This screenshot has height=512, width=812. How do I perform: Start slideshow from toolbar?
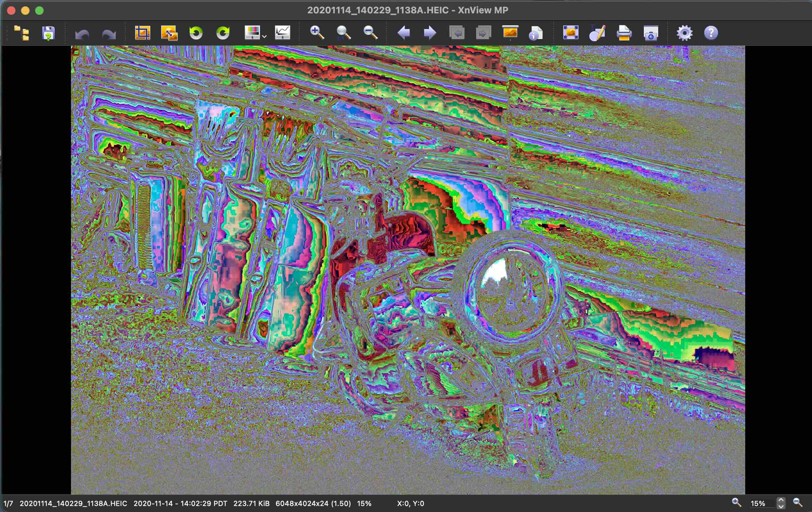point(510,32)
